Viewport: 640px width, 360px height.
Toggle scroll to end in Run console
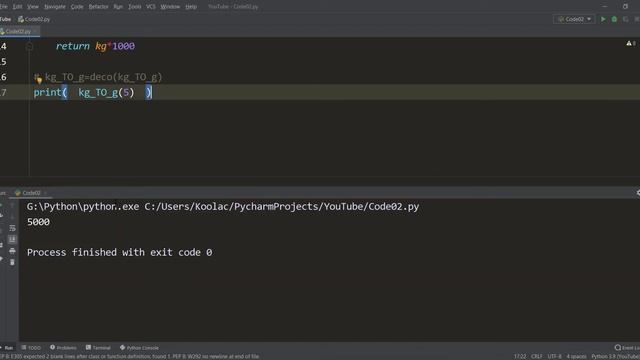pyautogui.click(x=12, y=240)
